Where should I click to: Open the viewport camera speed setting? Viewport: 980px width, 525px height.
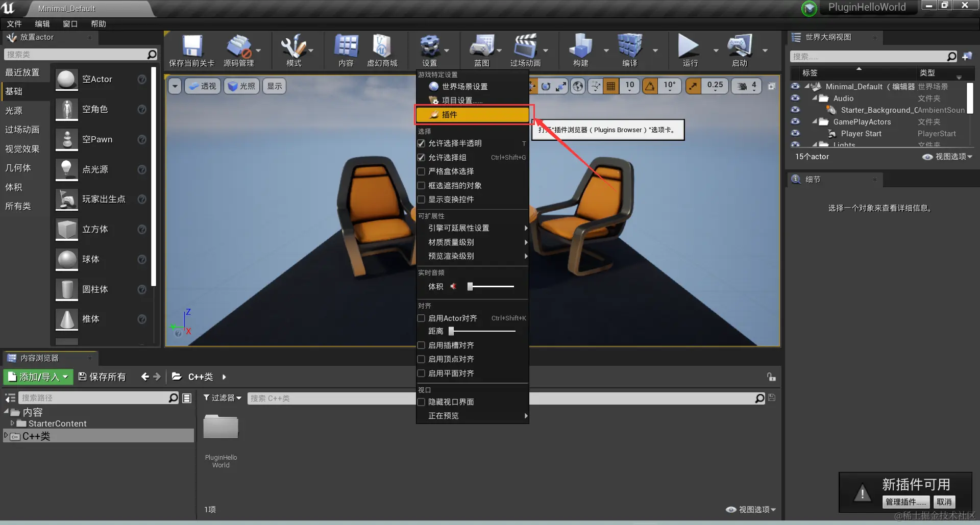click(x=747, y=86)
